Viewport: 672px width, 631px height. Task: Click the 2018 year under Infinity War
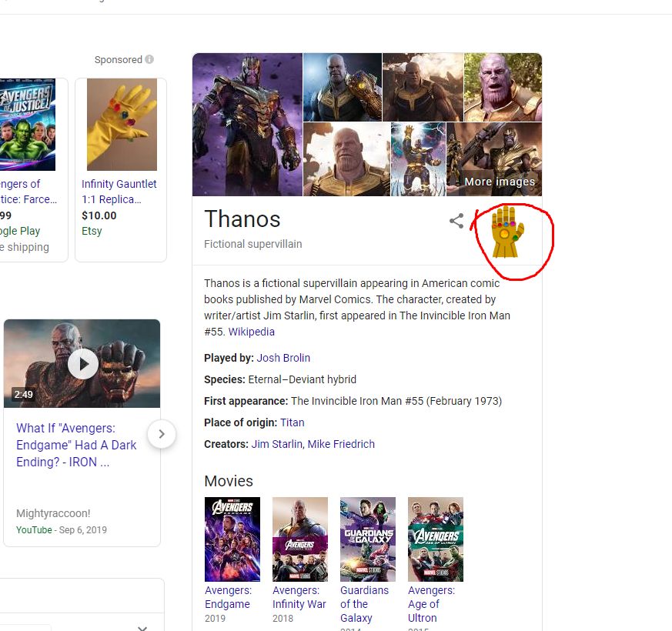pyautogui.click(x=283, y=618)
